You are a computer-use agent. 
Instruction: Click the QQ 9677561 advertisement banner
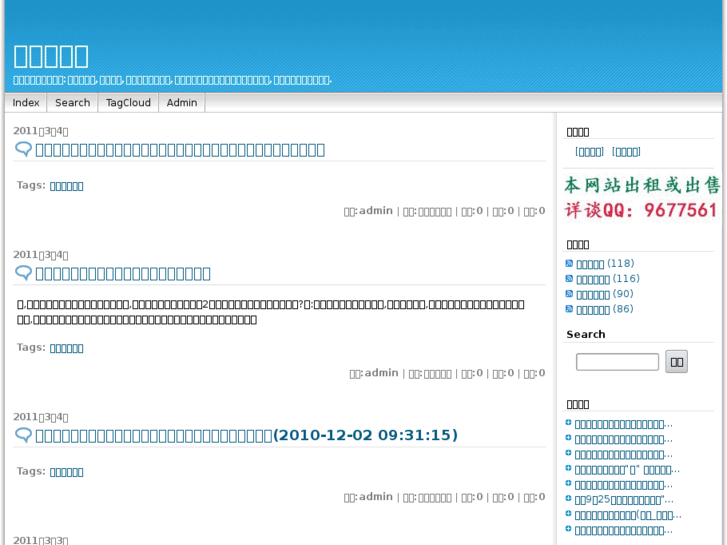[x=642, y=198]
